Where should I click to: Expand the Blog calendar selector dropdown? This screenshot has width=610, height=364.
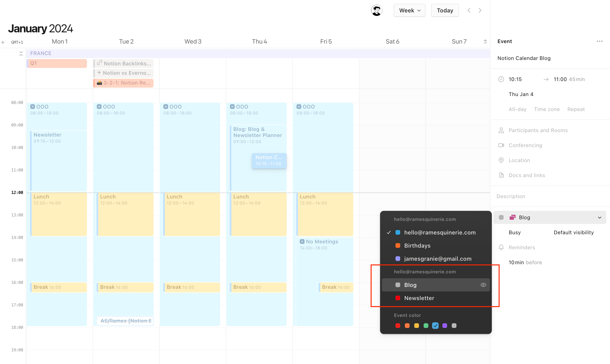click(x=550, y=217)
